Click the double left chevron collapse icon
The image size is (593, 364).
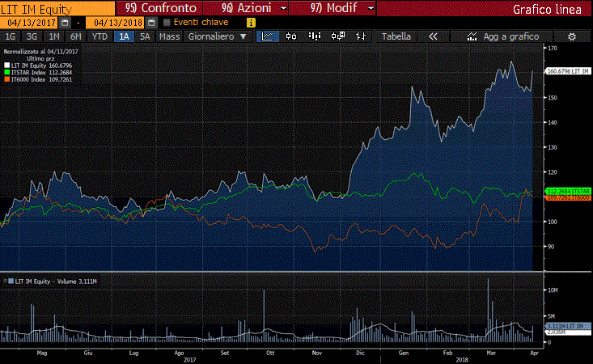(433, 36)
